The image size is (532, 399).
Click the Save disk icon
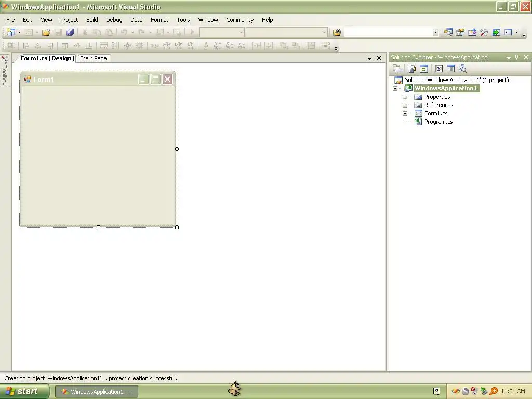[x=58, y=32]
